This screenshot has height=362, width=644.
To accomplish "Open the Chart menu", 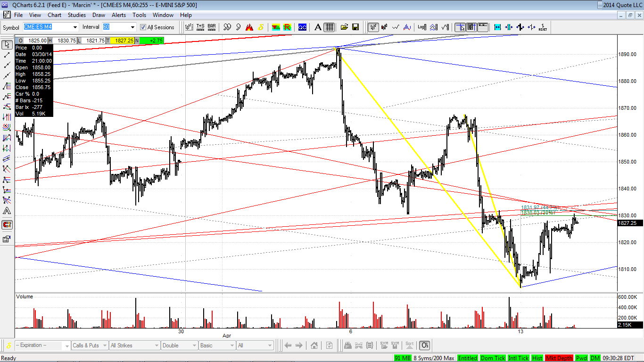I will pos(54,15).
